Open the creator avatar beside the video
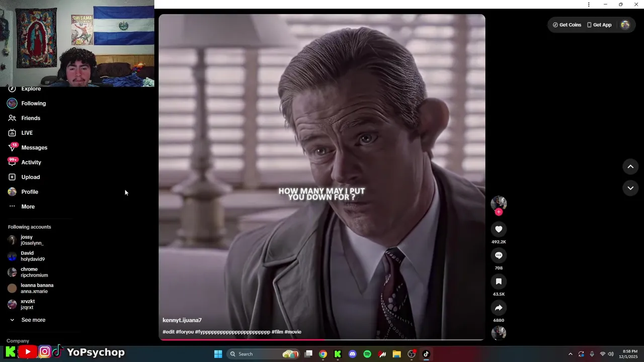 (x=499, y=203)
